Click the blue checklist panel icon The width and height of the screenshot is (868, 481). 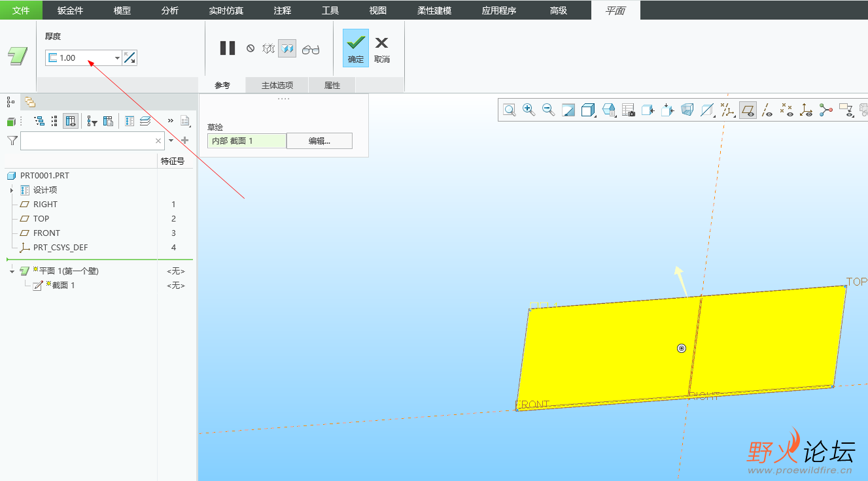[130, 121]
